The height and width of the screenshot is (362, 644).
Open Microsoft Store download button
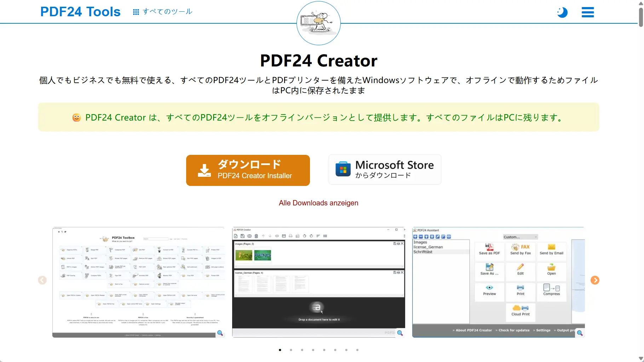(x=385, y=170)
